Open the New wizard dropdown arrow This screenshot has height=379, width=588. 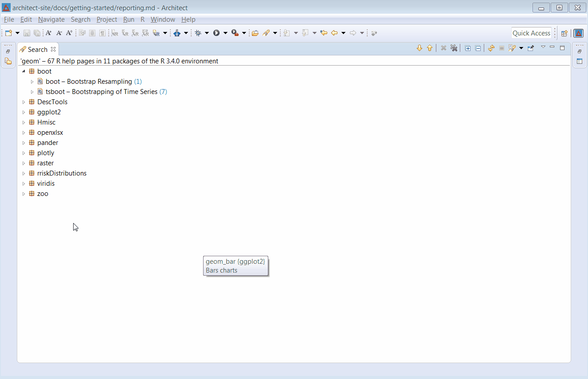tap(17, 33)
